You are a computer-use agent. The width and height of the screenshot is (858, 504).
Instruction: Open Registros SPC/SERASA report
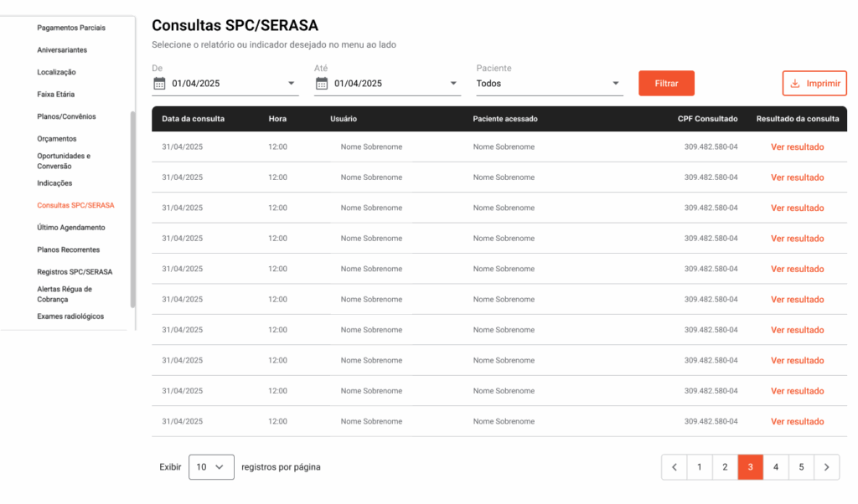pyautogui.click(x=75, y=272)
